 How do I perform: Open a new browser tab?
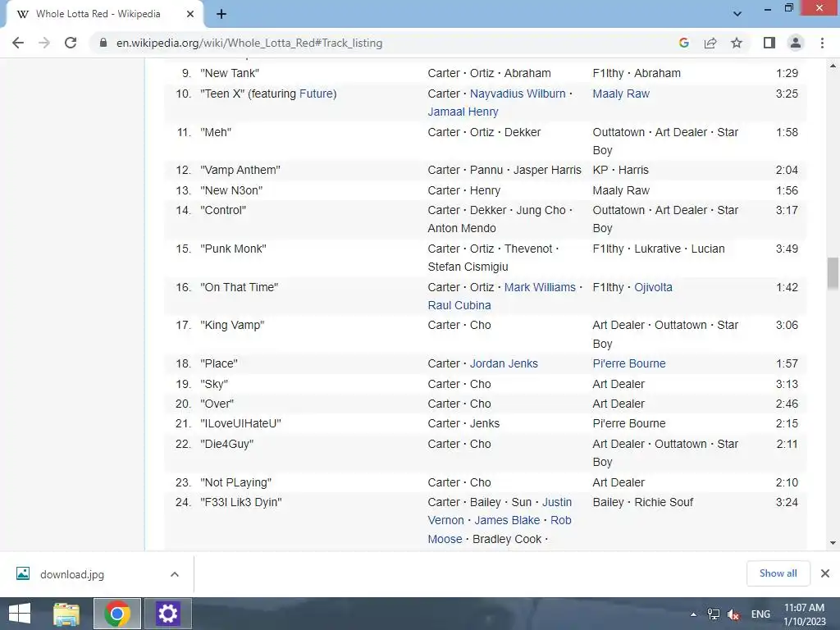(x=221, y=14)
